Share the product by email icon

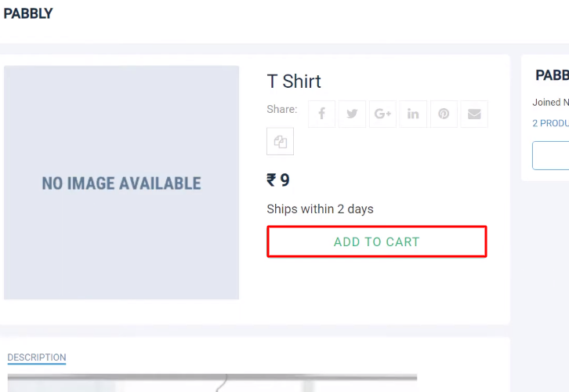pyautogui.click(x=474, y=114)
